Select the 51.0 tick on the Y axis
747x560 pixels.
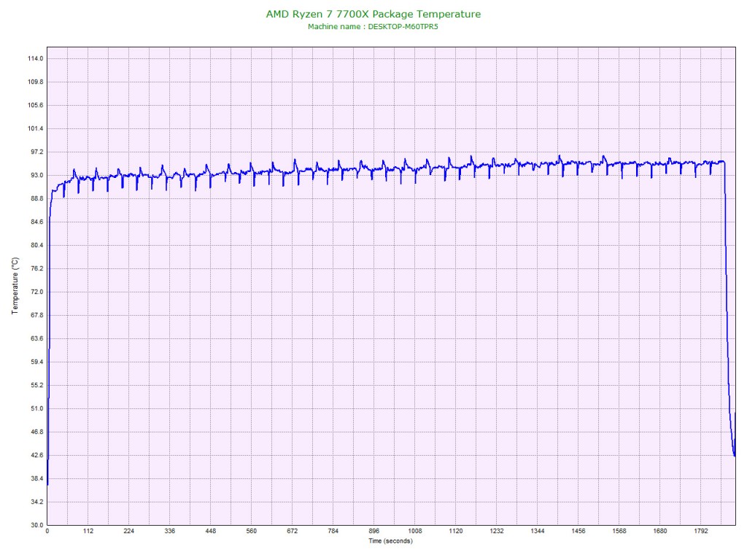(35, 408)
